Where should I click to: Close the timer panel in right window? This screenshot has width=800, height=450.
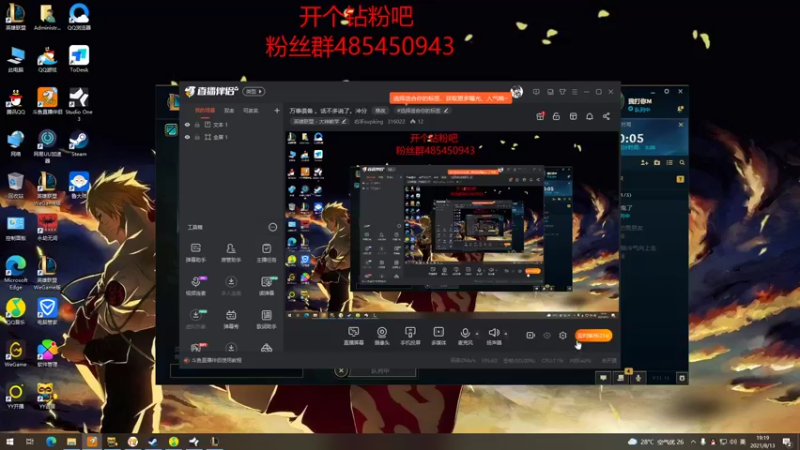(x=681, y=124)
